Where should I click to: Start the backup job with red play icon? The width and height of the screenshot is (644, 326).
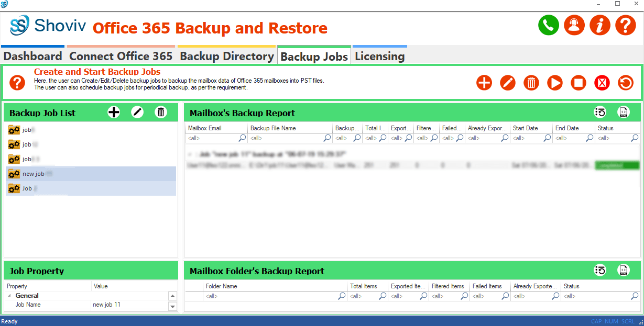click(555, 83)
